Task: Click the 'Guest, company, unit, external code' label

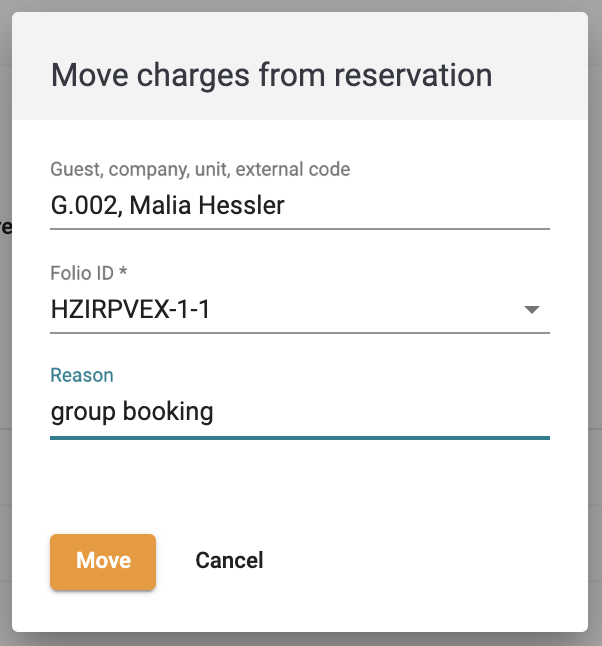Action: 200,169
